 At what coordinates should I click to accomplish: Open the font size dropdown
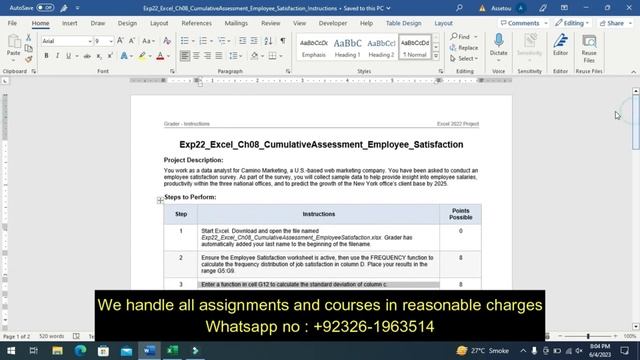tap(111, 41)
